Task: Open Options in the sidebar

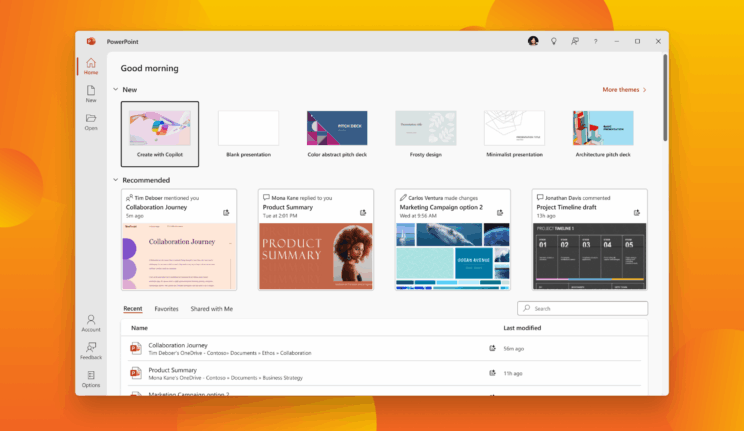Action: click(x=91, y=379)
